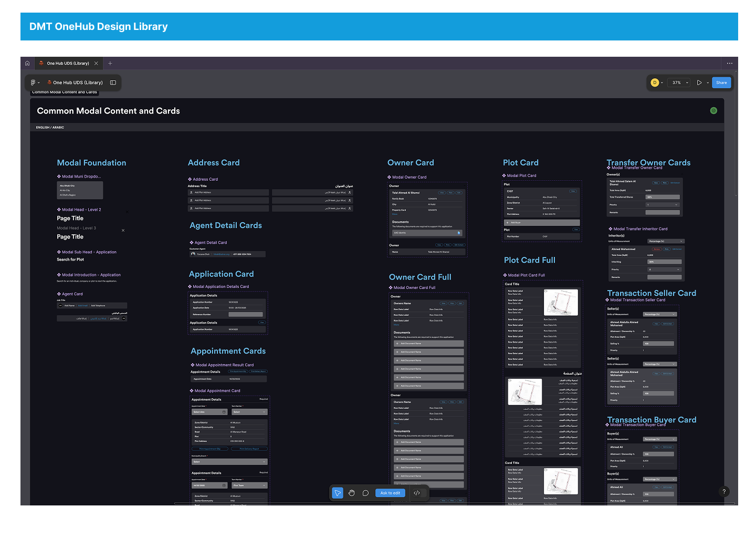Image resolution: width=756 pixels, height=538 pixels.
Task: Start the presentation with the play icon
Action: click(699, 82)
